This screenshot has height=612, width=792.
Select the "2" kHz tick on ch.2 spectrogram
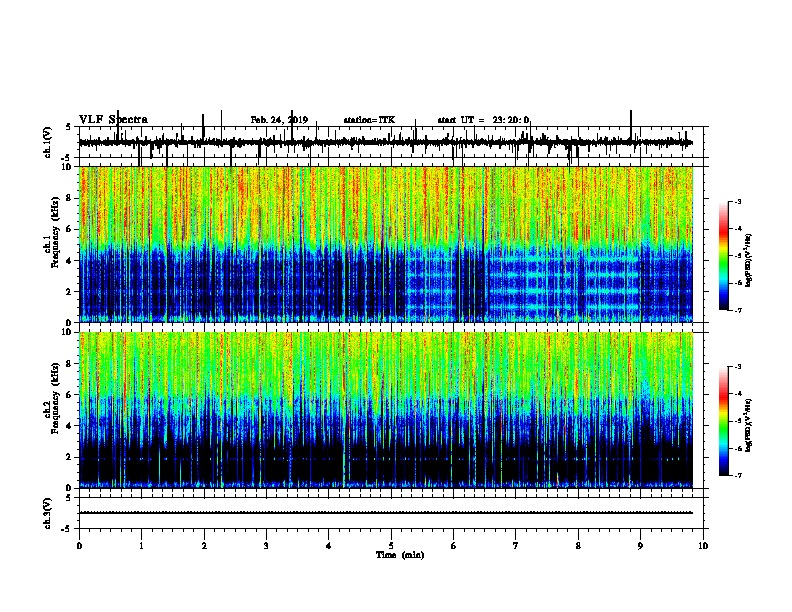70,457
